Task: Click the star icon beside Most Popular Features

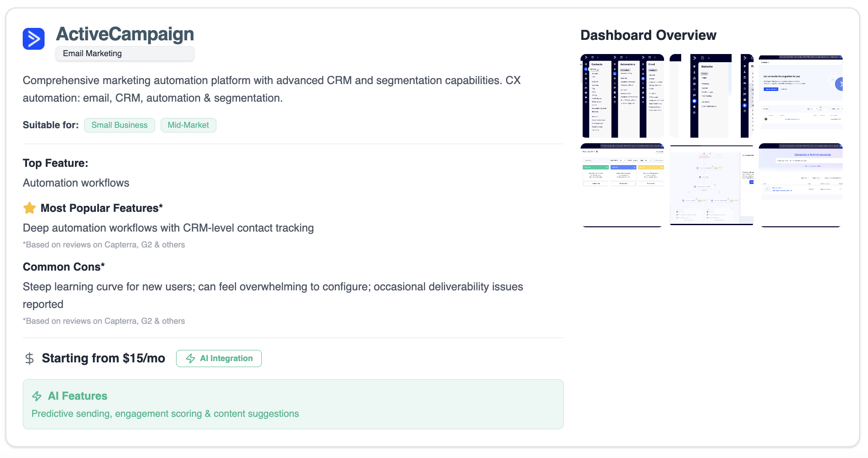Action: (x=29, y=208)
